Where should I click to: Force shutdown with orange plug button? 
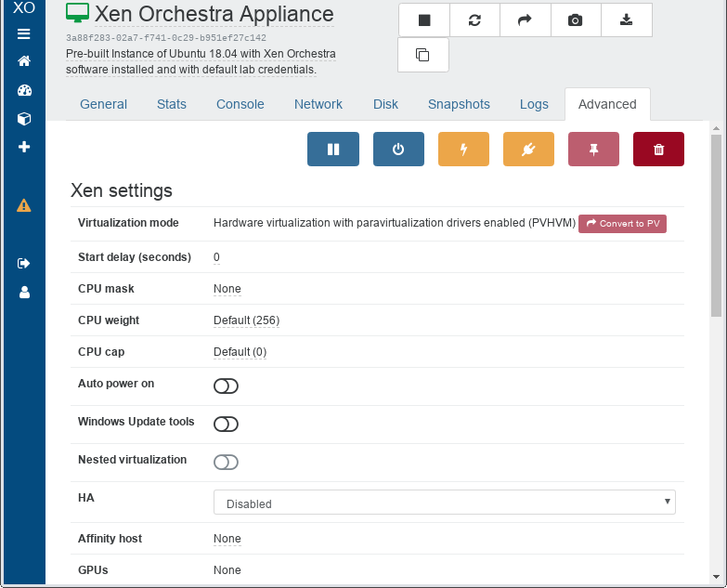pyautogui.click(x=528, y=149)
